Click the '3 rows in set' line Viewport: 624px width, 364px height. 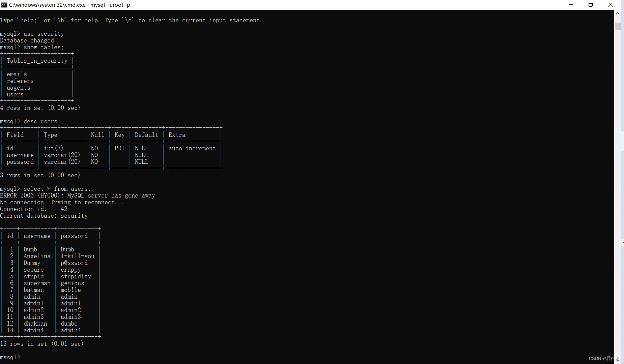pyautogui.click(x=40, y=175)
